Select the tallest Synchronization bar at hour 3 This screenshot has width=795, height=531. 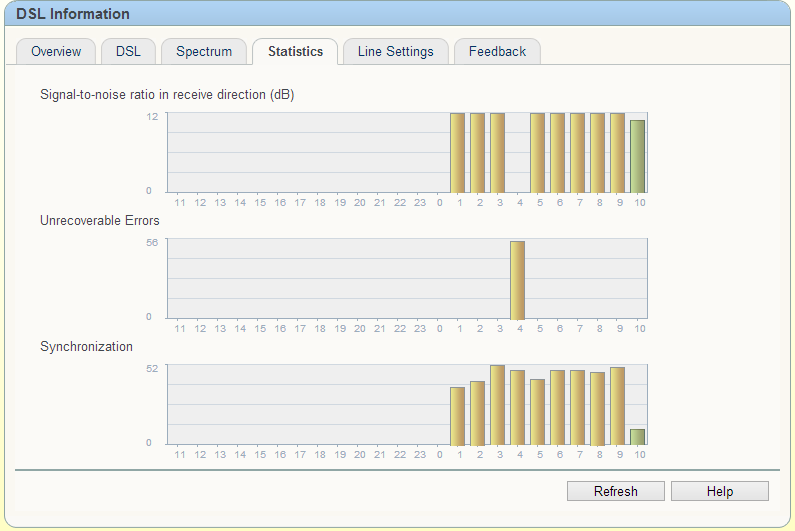(497, 405)
